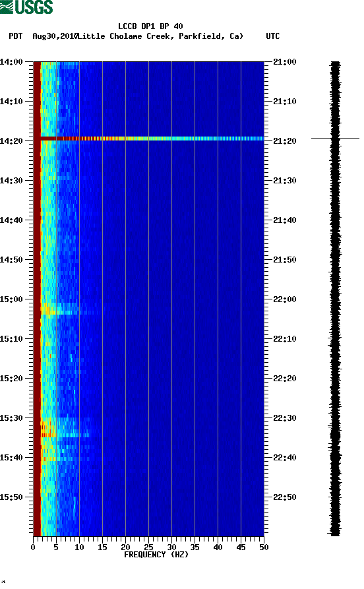Click the 21:10 UTC time label
The width and height of the screenshot is (364, 589).
coord(285,102)
